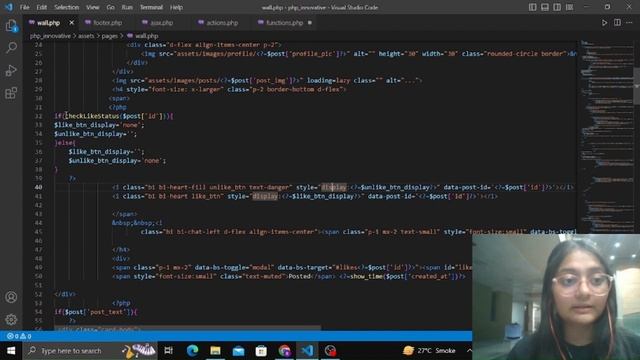The image size is (640, 360).
Task: Open File Explorer from taskbar
Action: pos(216,351)
